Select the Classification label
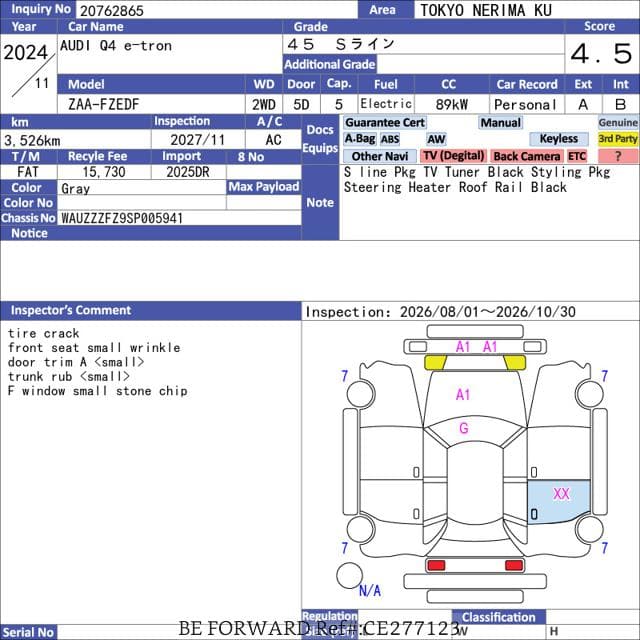This screenshot has height=640, width=640. pyautogui.click(x=498, y=617)
